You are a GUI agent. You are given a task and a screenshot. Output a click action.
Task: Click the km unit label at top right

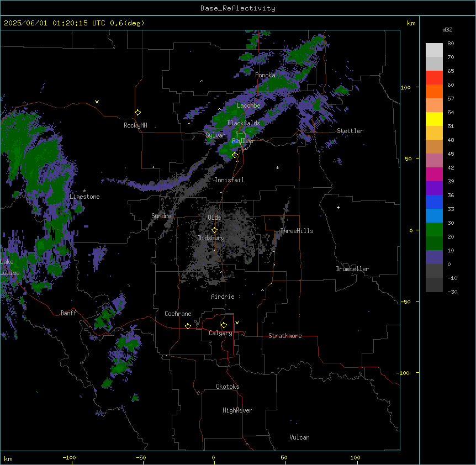tap(411, 23)
